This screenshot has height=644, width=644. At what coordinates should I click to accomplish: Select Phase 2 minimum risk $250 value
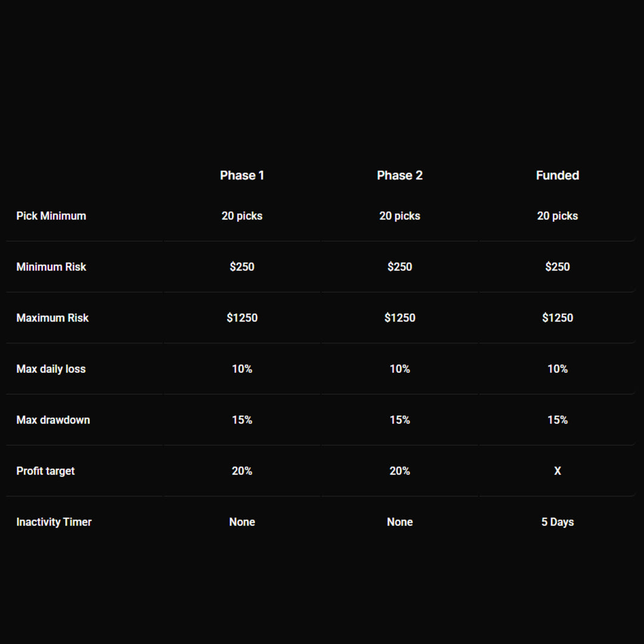400,267
